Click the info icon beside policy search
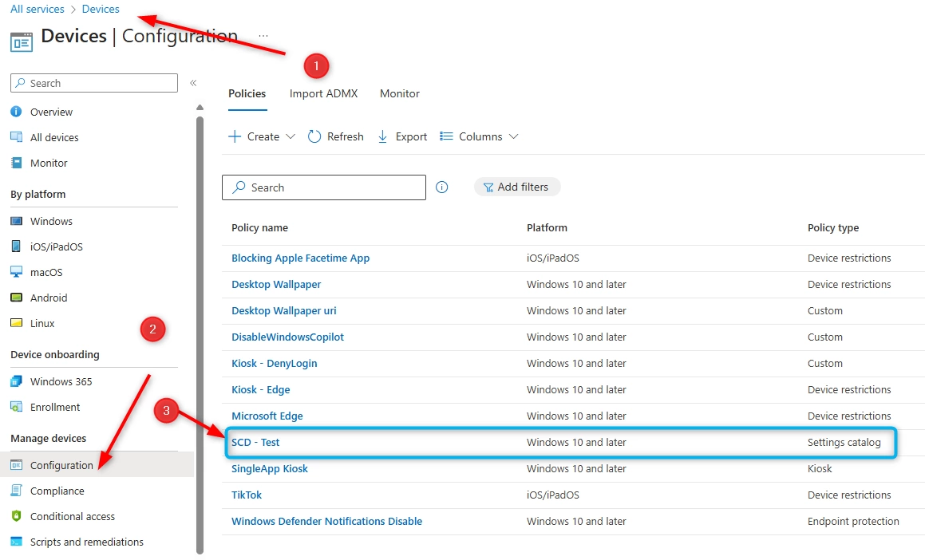Image resolution: width=925 pixels, height=560 pixels. click(442, 187)
